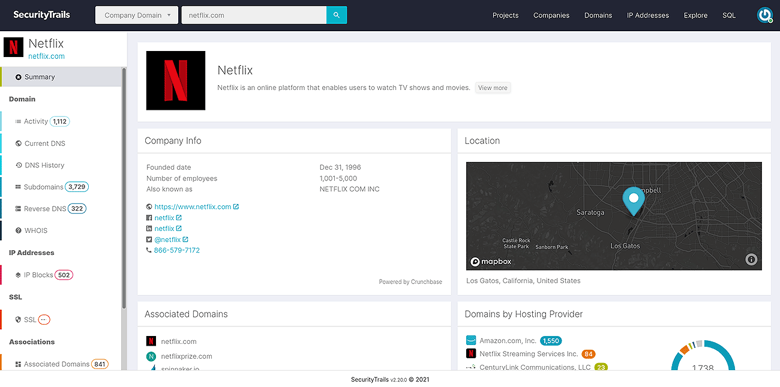Open the Company Domain dropdown
The image size is (780, 387).
click(x=136, y=15)
